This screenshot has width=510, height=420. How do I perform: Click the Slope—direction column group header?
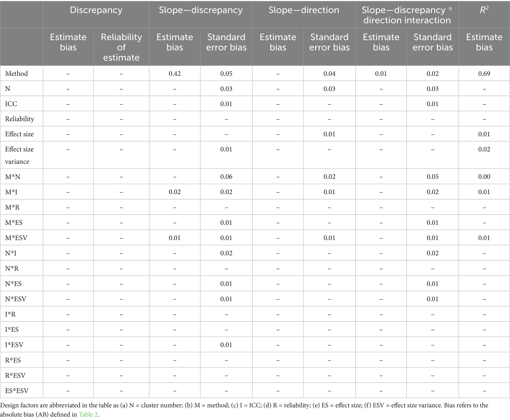[x=304, y=10]
